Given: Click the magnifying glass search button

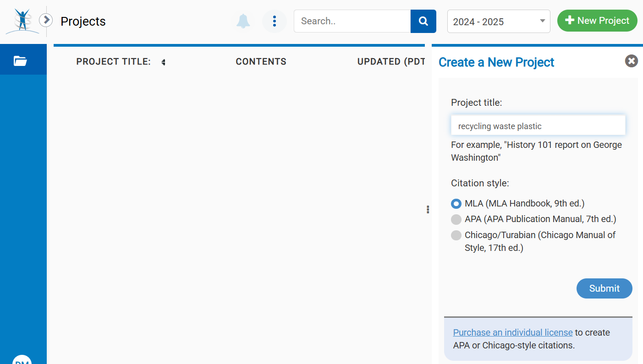Looking at the screenshot, I should tap(423, 21).
